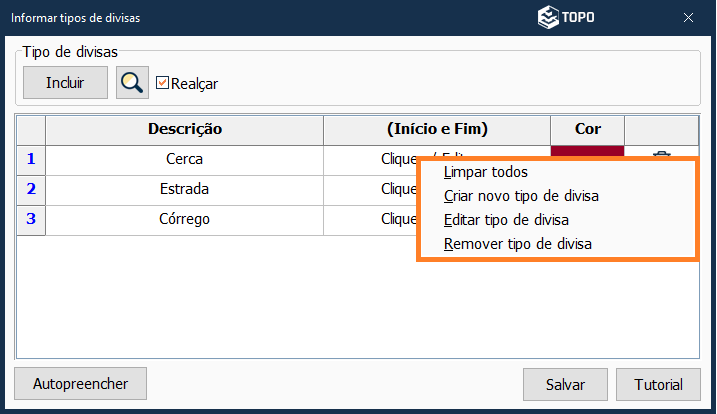This screenshot has height=414, width=717.
Task: Select the Estrada description cell
Action: (185, 189)
